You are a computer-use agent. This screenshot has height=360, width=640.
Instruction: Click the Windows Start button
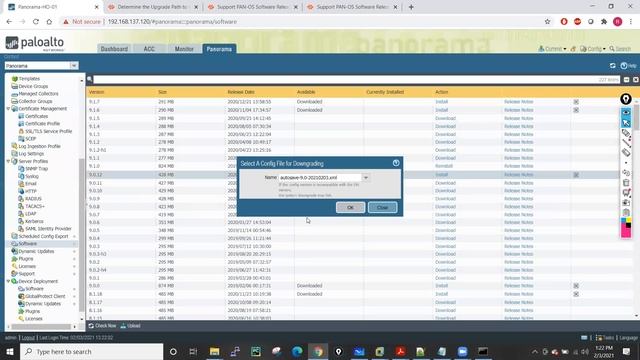(x=10, y=351)
